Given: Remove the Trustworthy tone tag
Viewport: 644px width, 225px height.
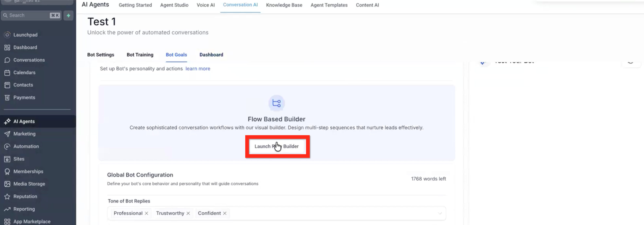Looking at the screenshot, I should [x=188, y=213].
